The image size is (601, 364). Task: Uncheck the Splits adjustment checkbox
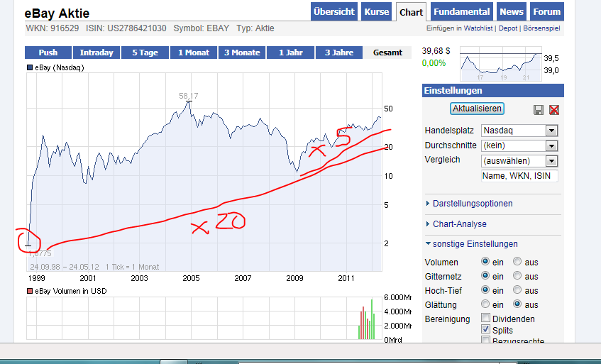(x=485, y=329)
